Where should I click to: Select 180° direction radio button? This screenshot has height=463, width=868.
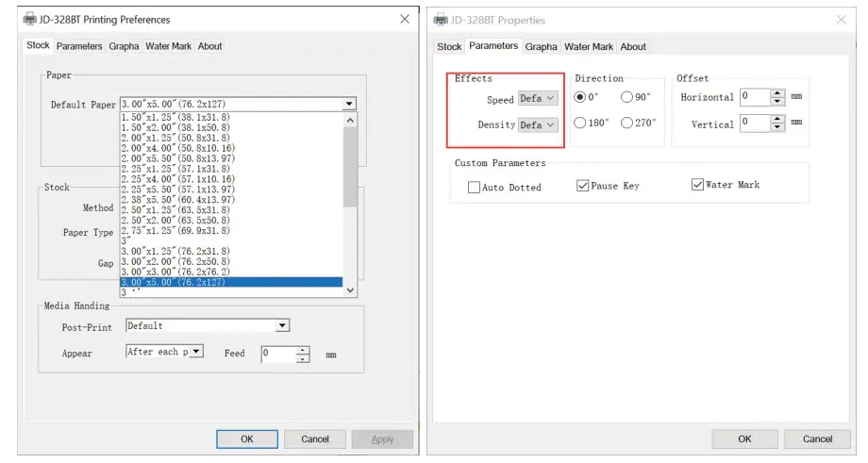point(579,123)
